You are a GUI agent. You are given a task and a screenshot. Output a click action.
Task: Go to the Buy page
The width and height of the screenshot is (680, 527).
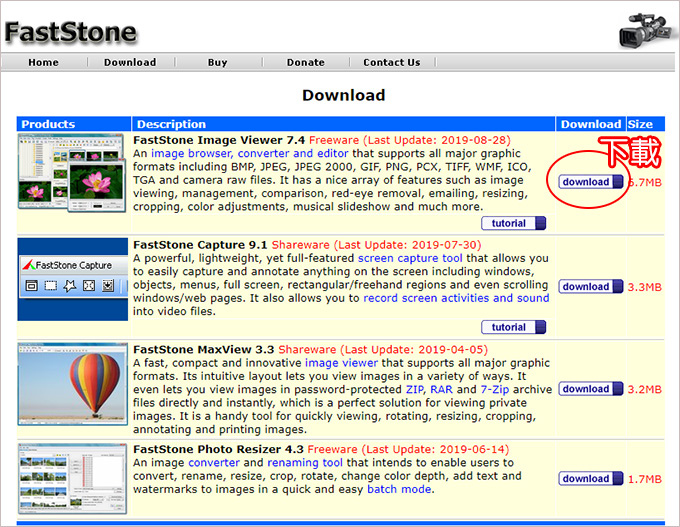[x=217, y=62]
